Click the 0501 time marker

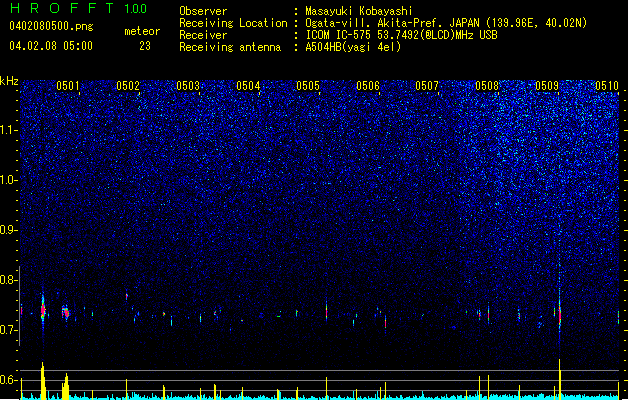(x=68, y=86)
